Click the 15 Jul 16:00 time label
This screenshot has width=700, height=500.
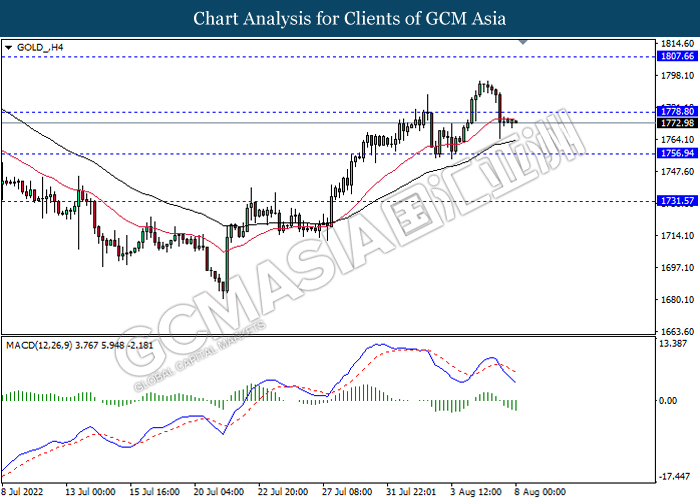154,492
